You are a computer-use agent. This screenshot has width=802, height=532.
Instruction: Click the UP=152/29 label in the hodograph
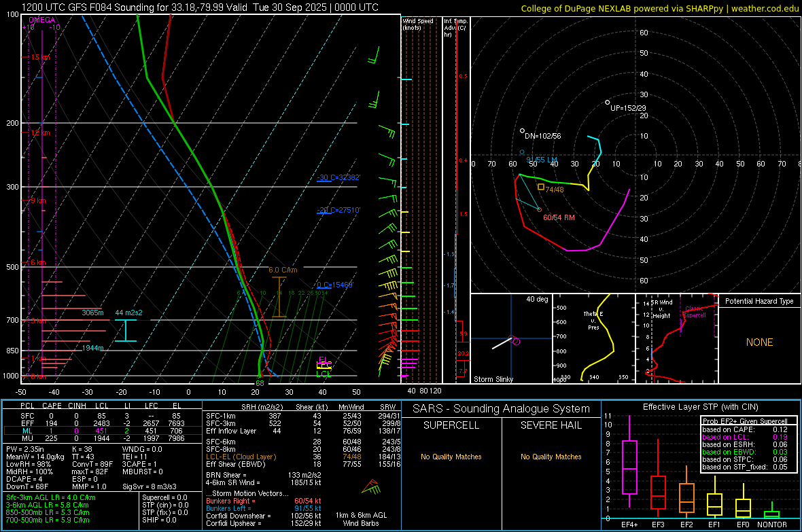click(x=628, y=109)
